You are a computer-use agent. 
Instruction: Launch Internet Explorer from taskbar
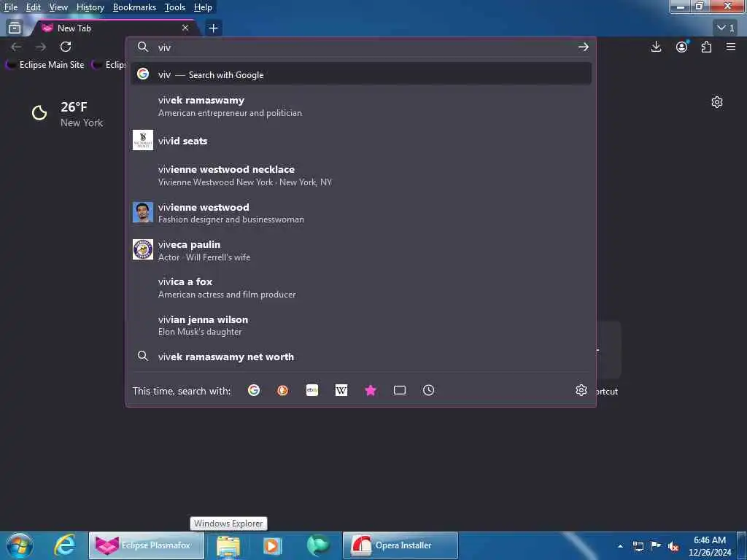pos(64,545)
